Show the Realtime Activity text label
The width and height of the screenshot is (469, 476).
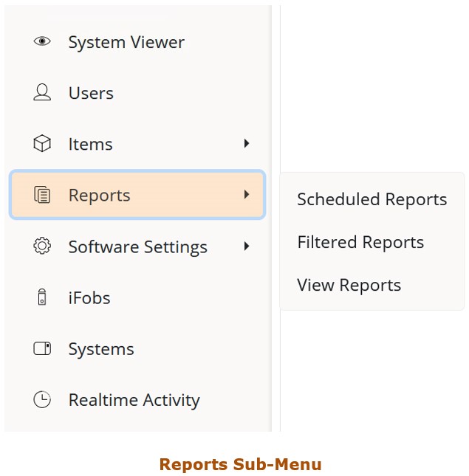pos(134,401)
